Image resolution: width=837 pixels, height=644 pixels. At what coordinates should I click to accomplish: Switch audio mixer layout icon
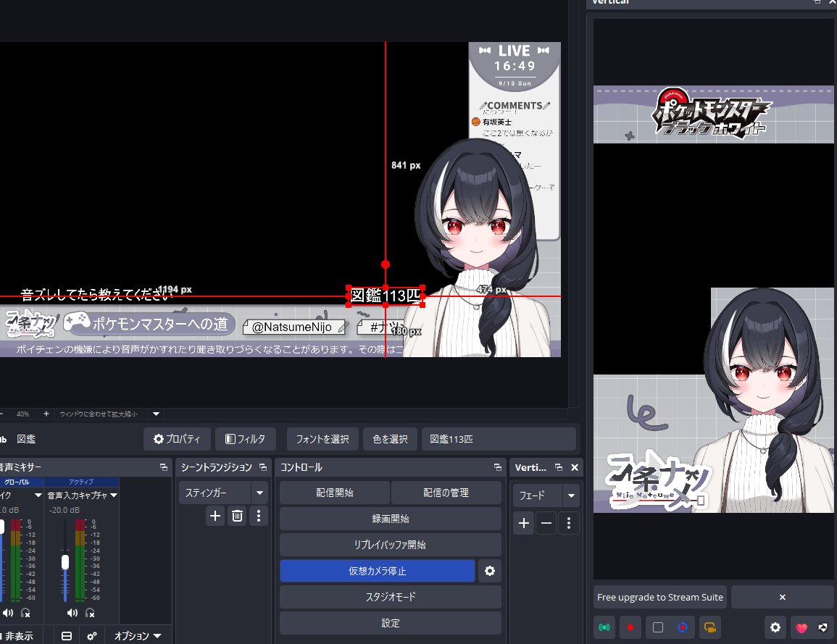click(x=67, y=636)
